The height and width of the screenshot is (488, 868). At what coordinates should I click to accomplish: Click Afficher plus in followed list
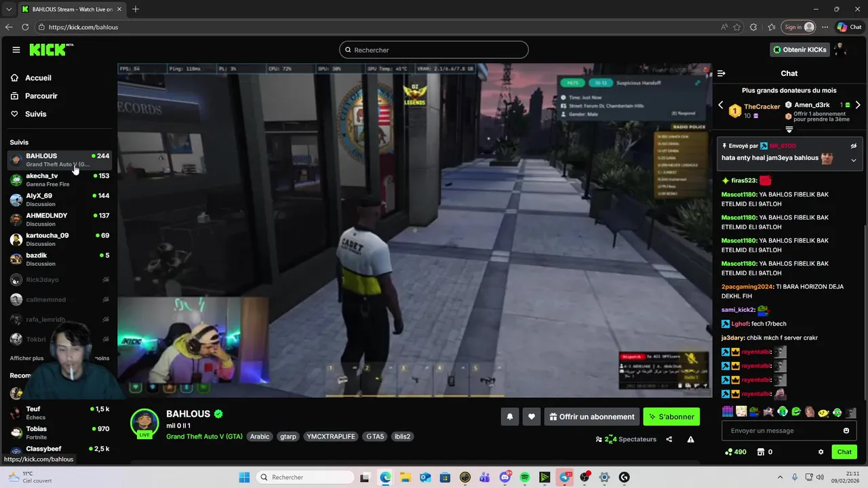click(x=26, y=358)
